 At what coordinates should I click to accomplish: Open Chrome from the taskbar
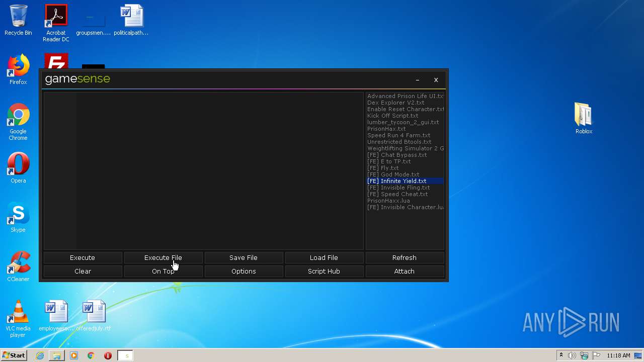tap(91, 355)
